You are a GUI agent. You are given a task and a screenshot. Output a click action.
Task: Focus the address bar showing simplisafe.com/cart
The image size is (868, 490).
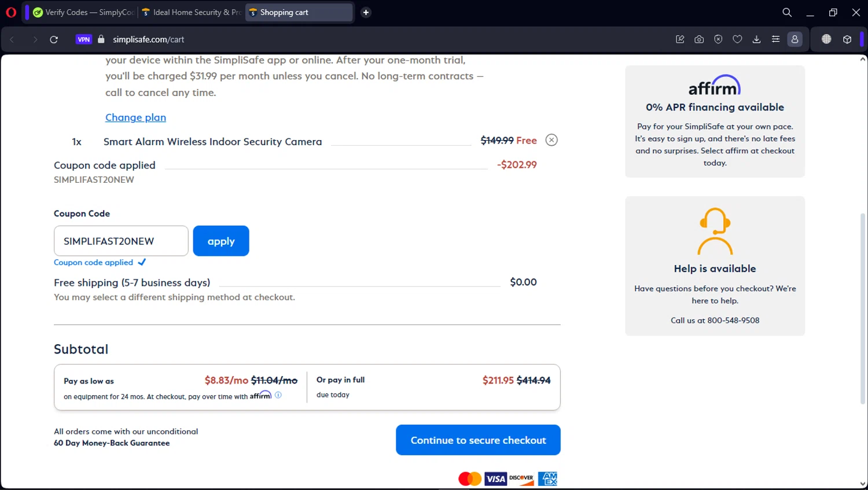[x=148, y=39]
